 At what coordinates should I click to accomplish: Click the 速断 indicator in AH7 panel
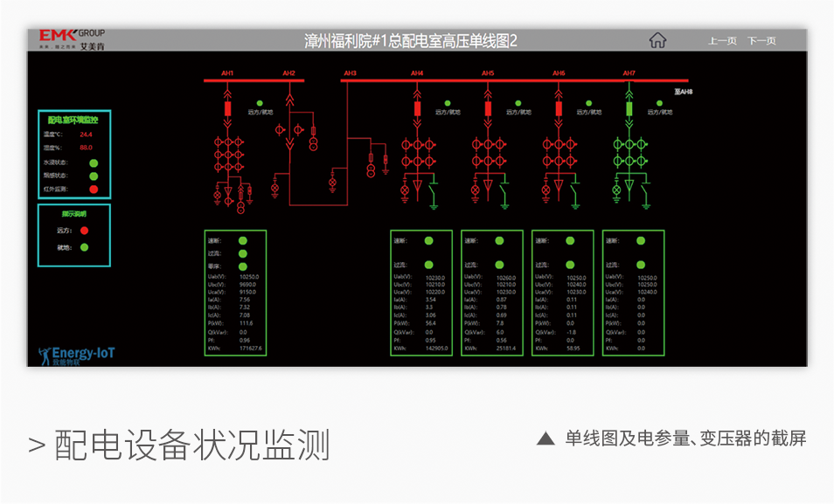pos(641,241)
